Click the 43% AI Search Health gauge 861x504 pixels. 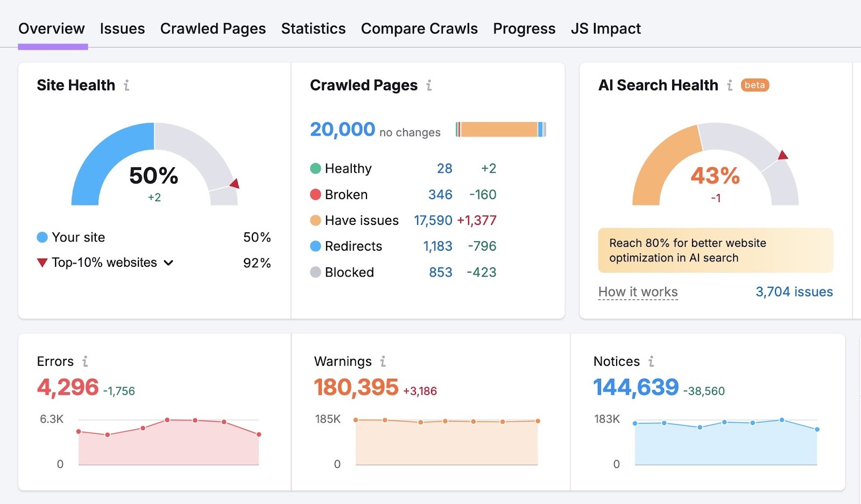[716, 174]
